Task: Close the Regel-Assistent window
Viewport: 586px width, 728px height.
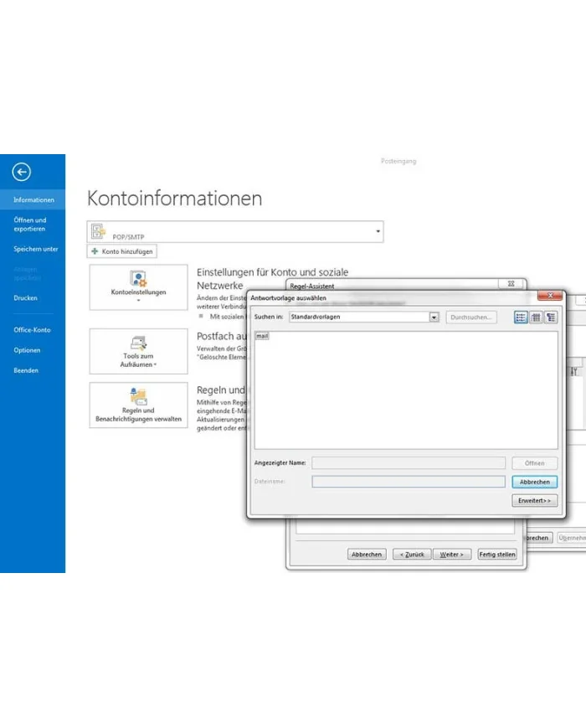Action: 511,284
